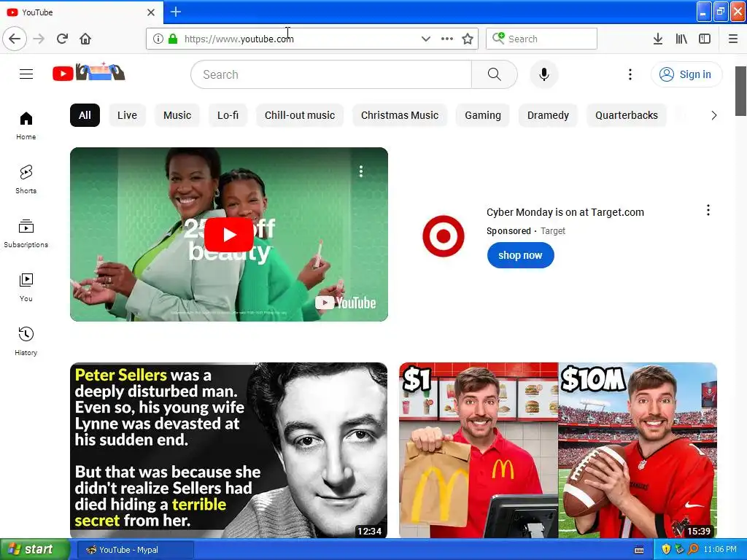Click the browser forward arrow
The image size is (747, 560).
click(39, 39)
